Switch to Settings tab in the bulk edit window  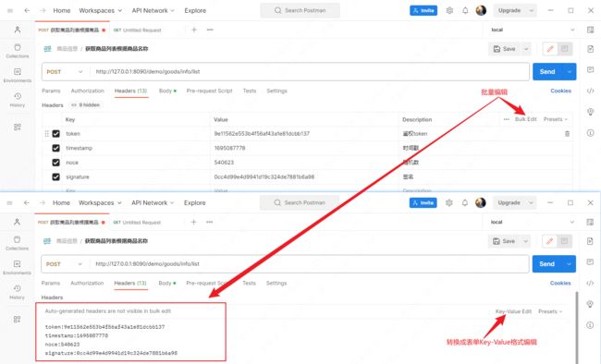(x=276, y=283)
